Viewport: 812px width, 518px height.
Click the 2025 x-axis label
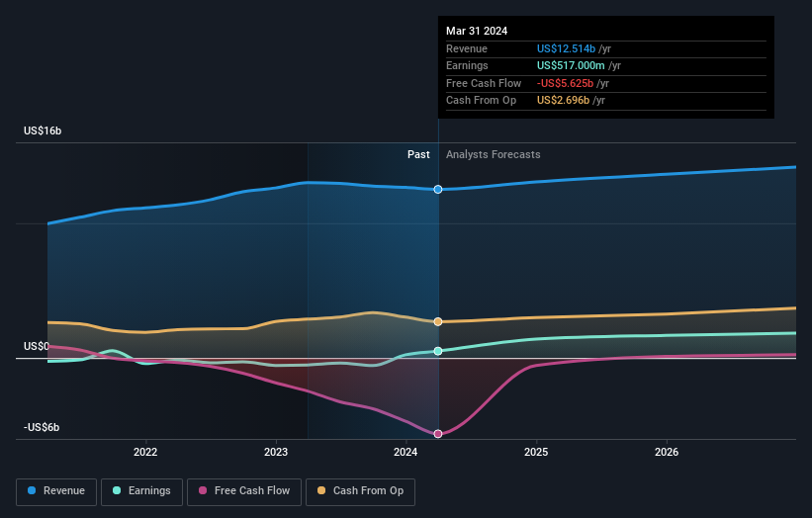[536, 452]
